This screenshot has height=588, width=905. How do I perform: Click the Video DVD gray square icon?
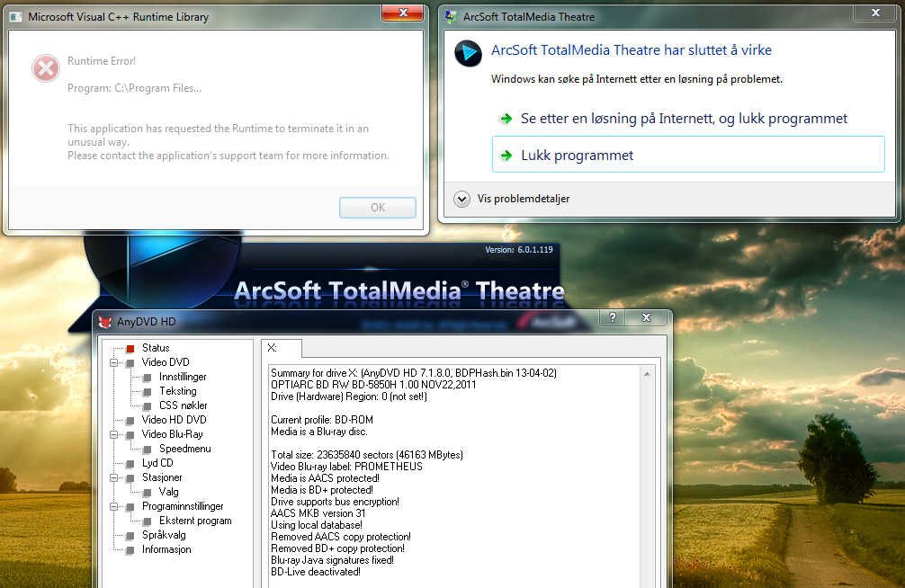(130, 363)
